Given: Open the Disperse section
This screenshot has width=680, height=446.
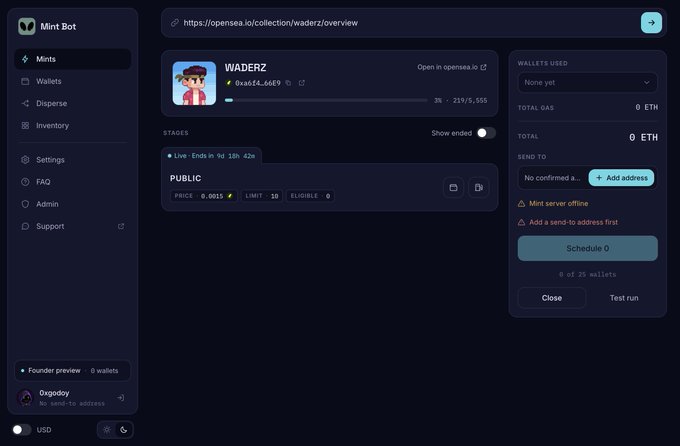Looking at the screenshot, I should tap(73, 103).
